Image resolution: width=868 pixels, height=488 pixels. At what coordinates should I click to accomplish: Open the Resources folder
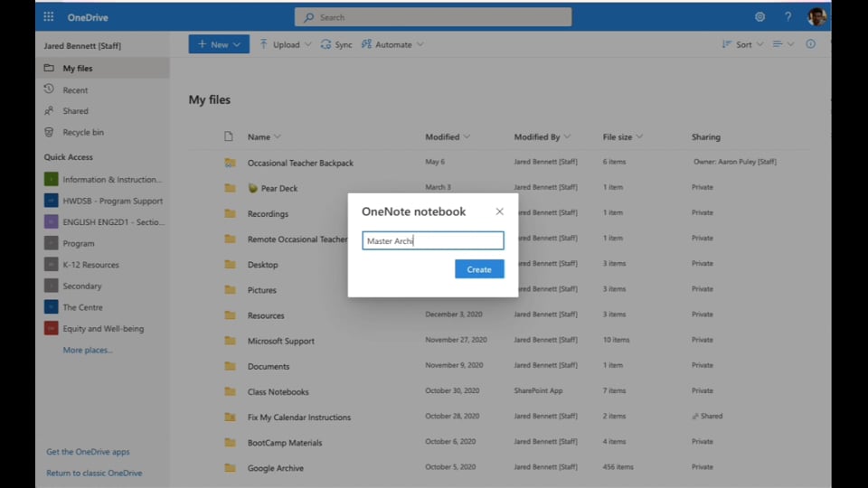[x=266, y=315]
